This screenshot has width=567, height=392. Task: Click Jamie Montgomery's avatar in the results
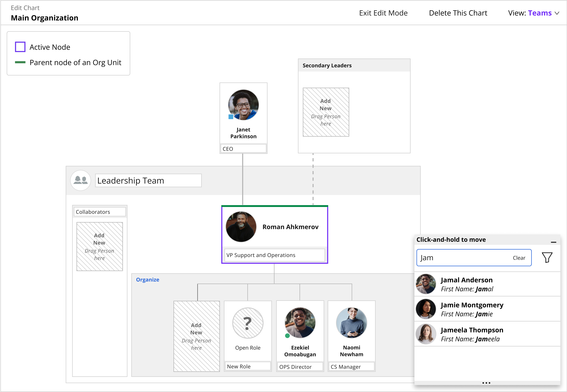(x=426, y=309)
